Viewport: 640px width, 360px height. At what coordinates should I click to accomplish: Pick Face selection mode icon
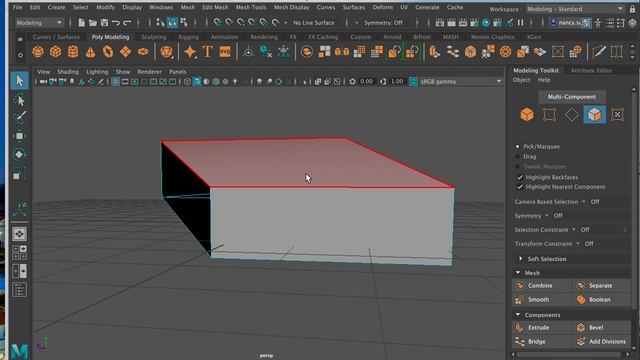click(x=594, y=115)
